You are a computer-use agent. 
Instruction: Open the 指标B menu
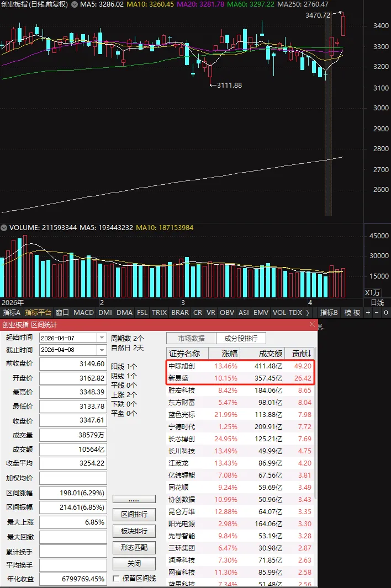click(x=329, y=312)
